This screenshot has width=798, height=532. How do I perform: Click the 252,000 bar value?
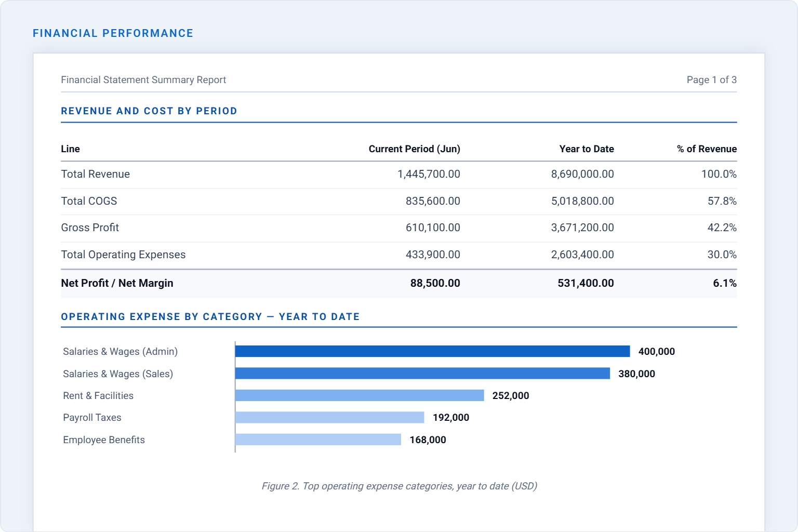point(511,396)
